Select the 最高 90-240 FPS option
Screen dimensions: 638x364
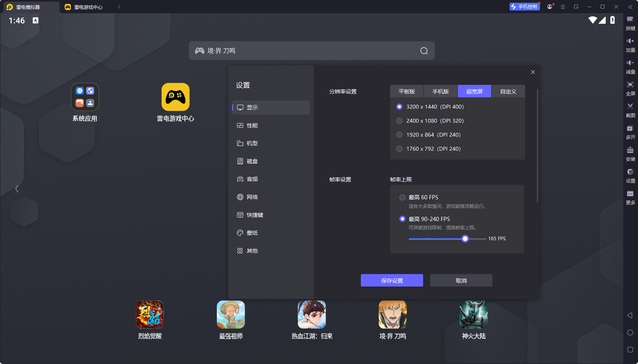click(402, 219)
